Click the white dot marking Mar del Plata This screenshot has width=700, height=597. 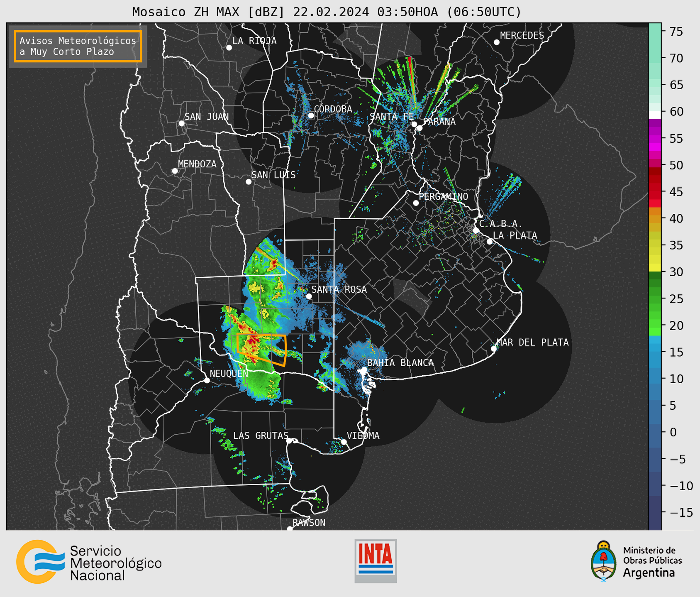tap(494, 349)
